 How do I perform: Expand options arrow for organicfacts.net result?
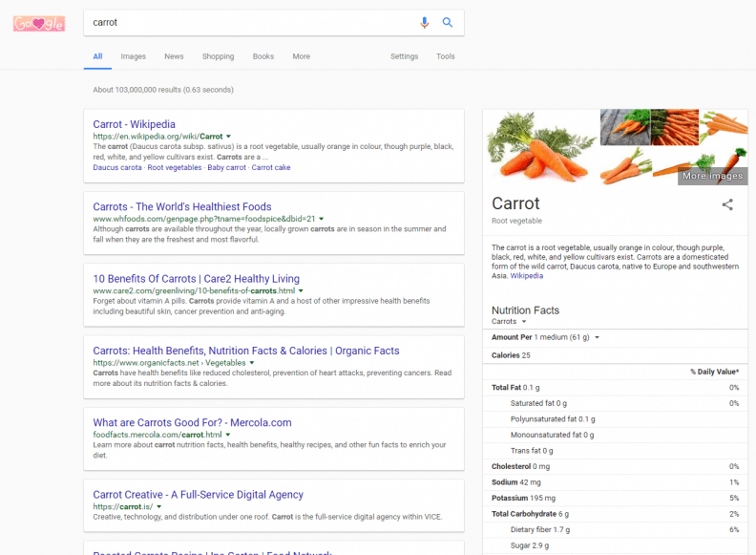tap(252, 363)
